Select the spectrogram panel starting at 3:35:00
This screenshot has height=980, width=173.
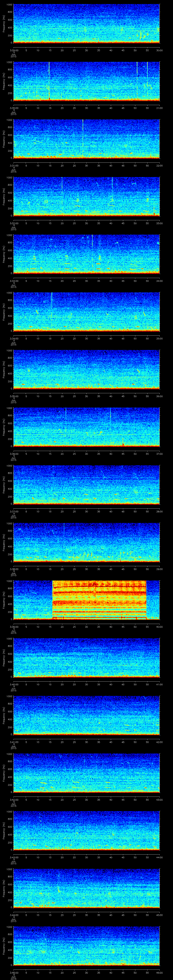coord(87,369)
